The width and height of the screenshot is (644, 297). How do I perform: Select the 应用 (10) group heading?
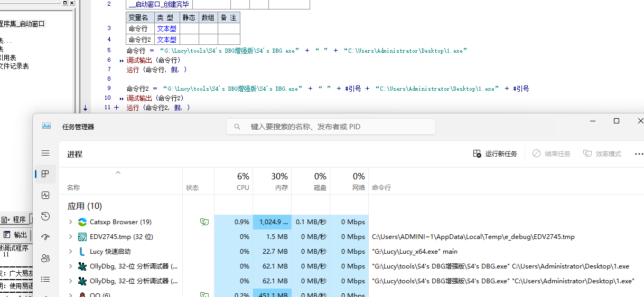pyautogui.click(x=85, y=206)
